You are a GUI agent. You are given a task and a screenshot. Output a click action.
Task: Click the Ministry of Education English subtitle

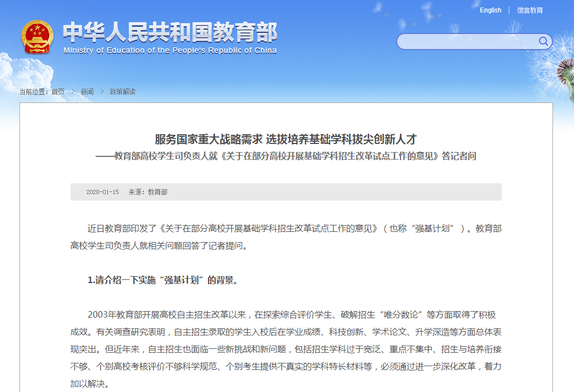tap(170, 51)
